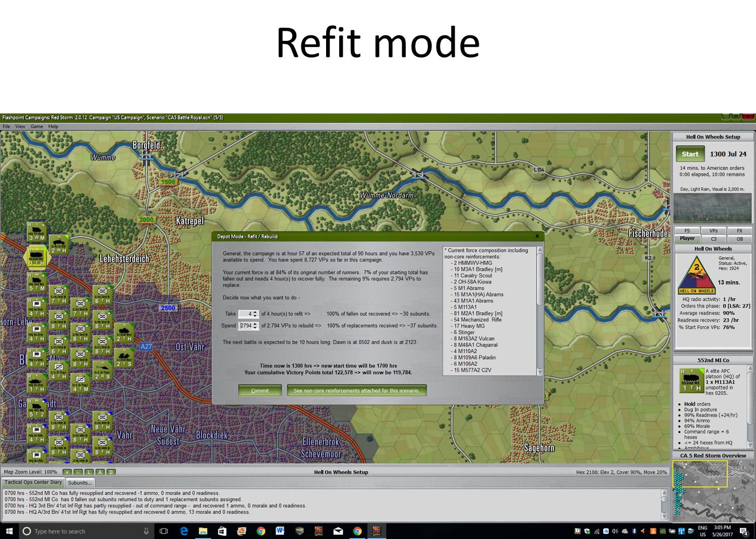This screenshot has width=756, height=539.
Task: Click the 1500 objective marker on map
Action: pyautogui.click(x=168, y=182)
